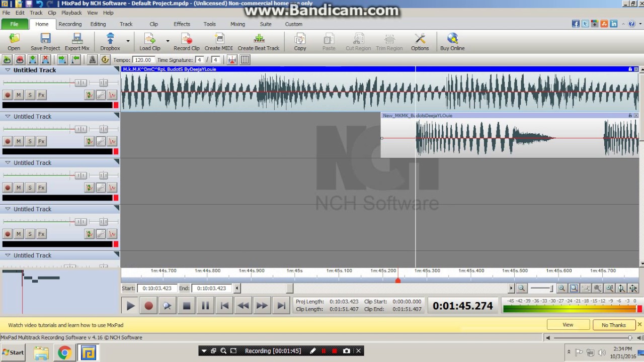Open the Dropbox dropdown arrow

coord(128,41)
